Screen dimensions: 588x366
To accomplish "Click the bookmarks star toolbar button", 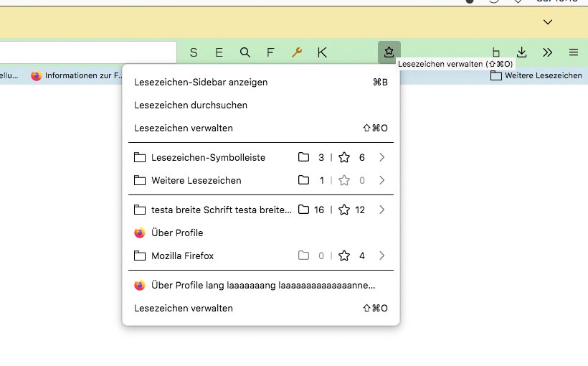I will point(389,52).
